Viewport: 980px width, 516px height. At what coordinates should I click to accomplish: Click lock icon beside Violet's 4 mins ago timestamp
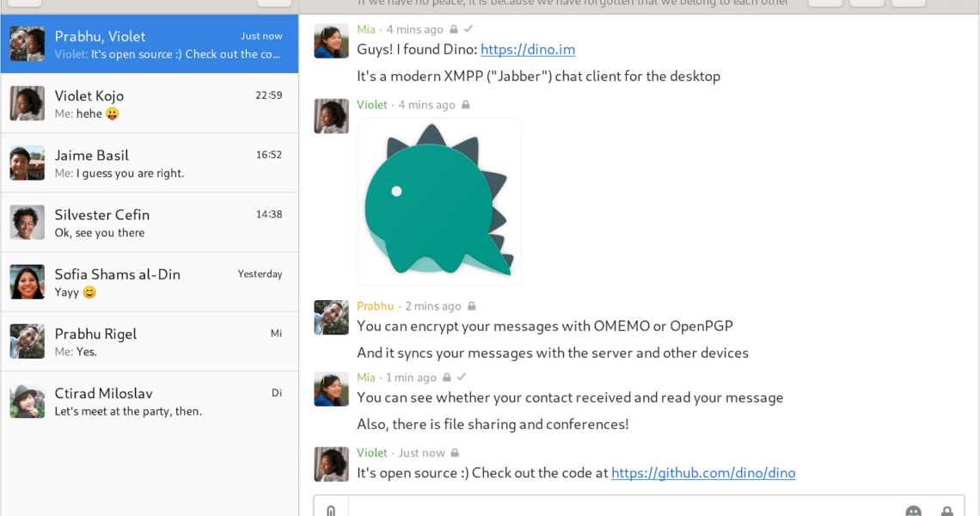(x=466, y=105)
